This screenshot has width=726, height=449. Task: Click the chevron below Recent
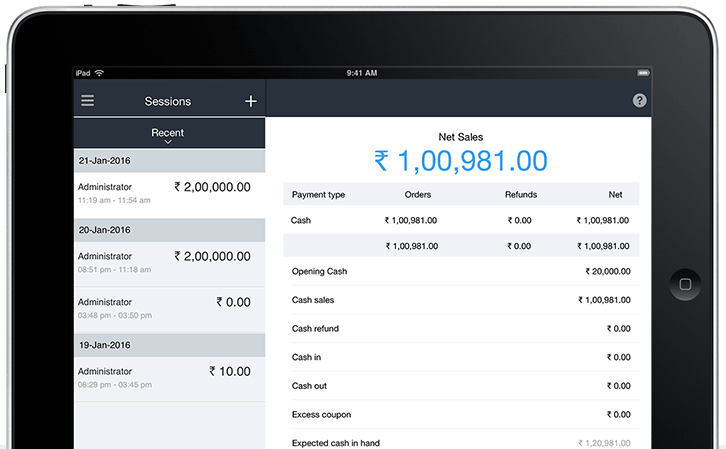[x=168, y=143]
